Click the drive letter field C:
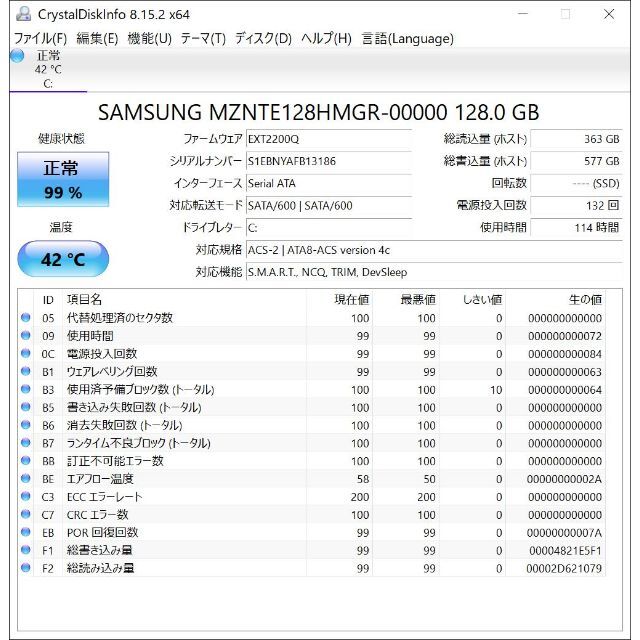The image size is (640, 640). point(329,228)
